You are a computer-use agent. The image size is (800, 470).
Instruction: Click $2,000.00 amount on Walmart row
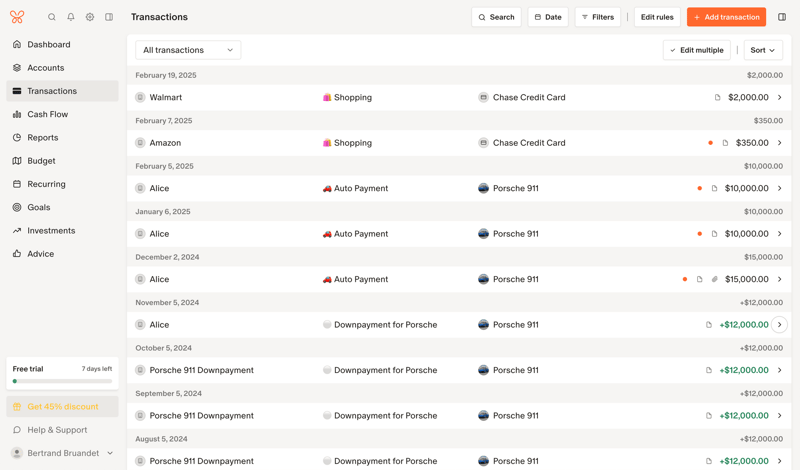tap(748, 97)
